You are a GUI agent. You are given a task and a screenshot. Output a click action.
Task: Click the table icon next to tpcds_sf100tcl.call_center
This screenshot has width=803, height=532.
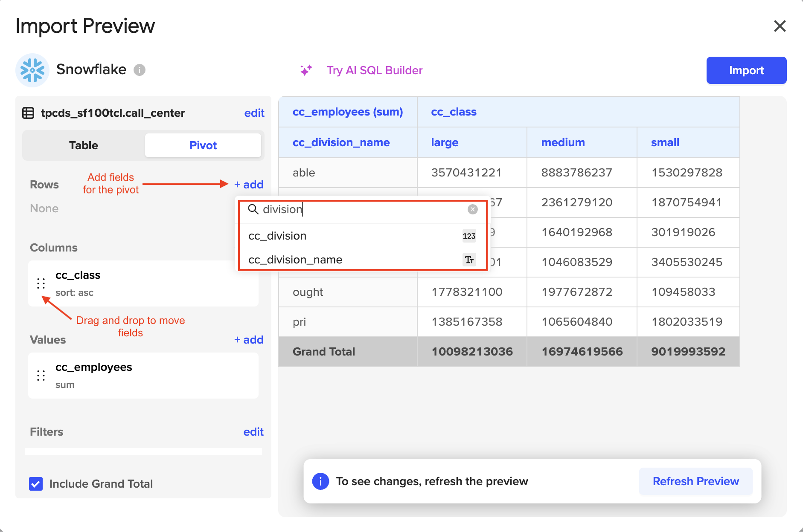pyautogui.click(x=28, y=113)
